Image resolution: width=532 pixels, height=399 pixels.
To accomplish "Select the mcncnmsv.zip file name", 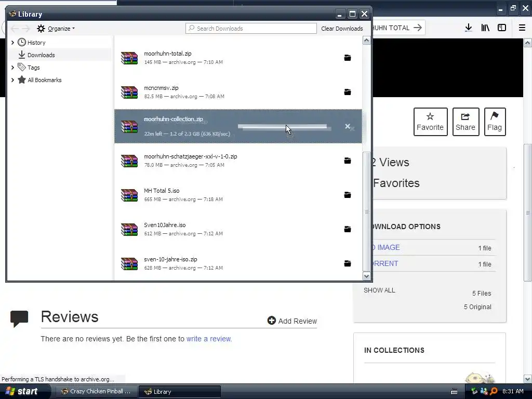I will pyautogui.click(x=161, y=88).
